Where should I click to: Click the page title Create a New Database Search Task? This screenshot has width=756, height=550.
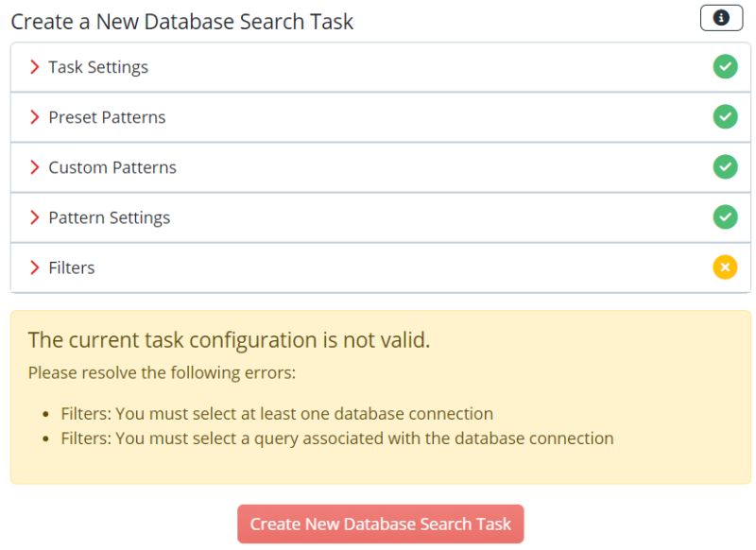[180, 21]
